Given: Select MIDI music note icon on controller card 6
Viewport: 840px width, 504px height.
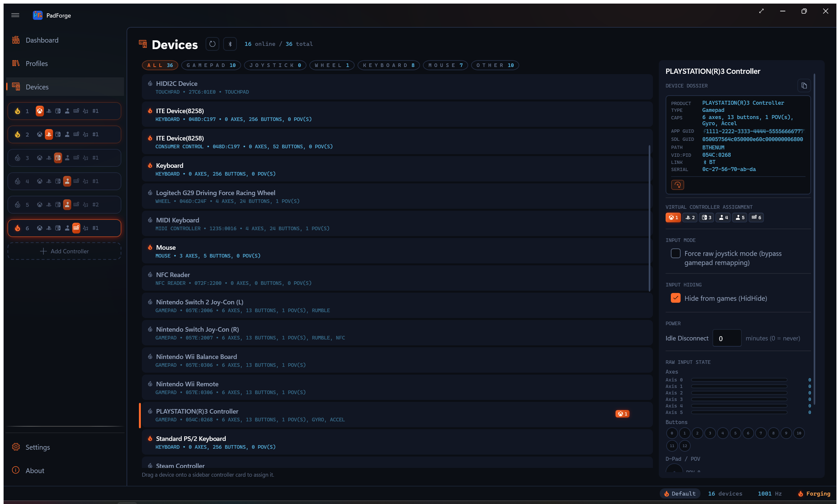Looking at the screenshot, I should [x=86, y=228].
